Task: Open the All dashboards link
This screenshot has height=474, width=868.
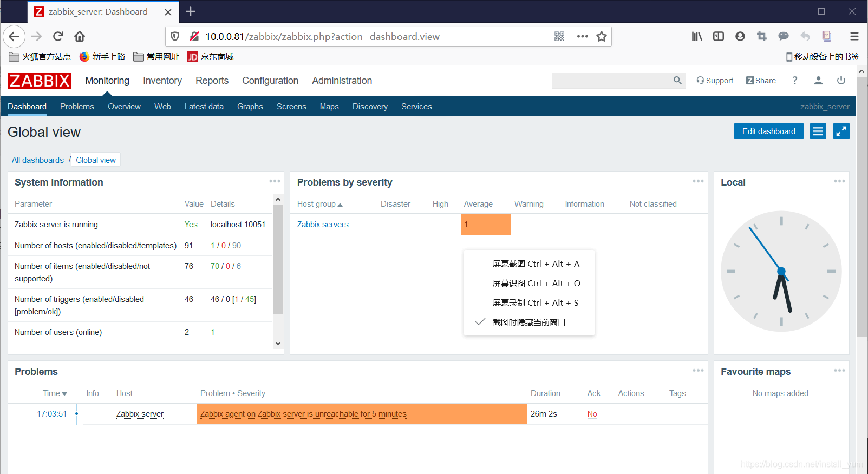Action: click(38, 160)
